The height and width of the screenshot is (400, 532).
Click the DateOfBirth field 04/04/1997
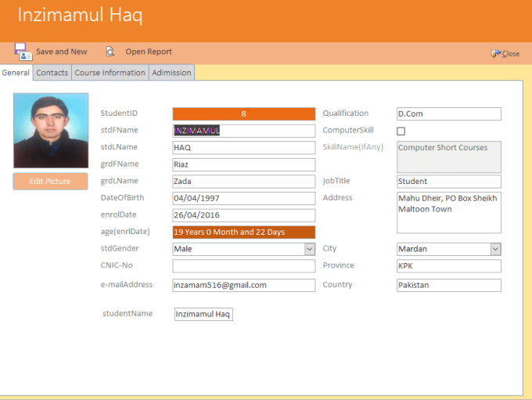pyautogui.click(x=243, y=198)
